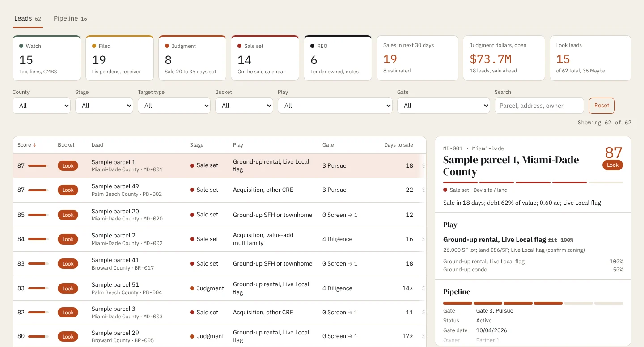Expand the Gate filter dropdown
This screenshot has width=644, height=347.
[x=444, y=106]
